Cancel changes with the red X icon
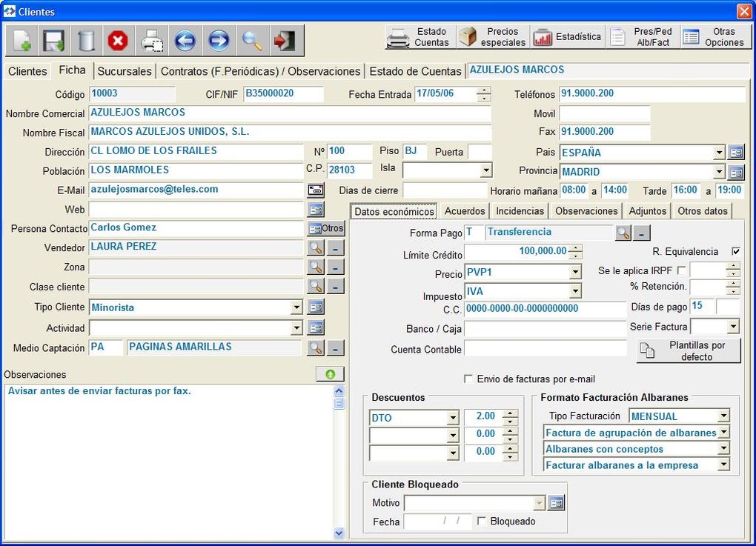 pyautogui.click(x=118, y=41)
